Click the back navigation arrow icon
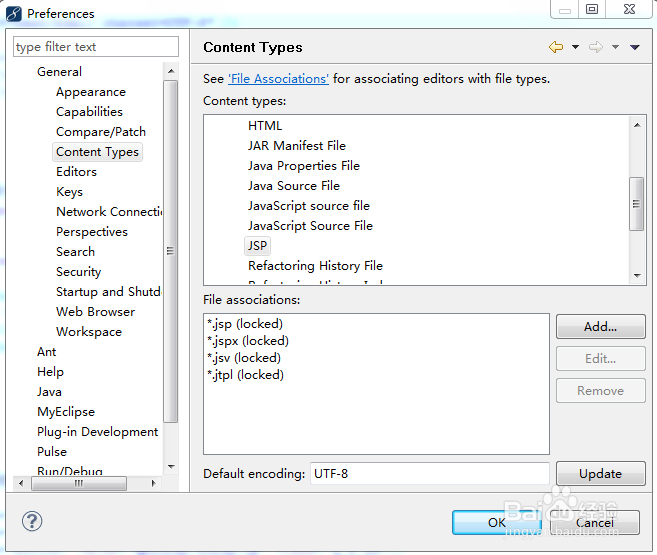657x555 pixels. tap(556, 47)
